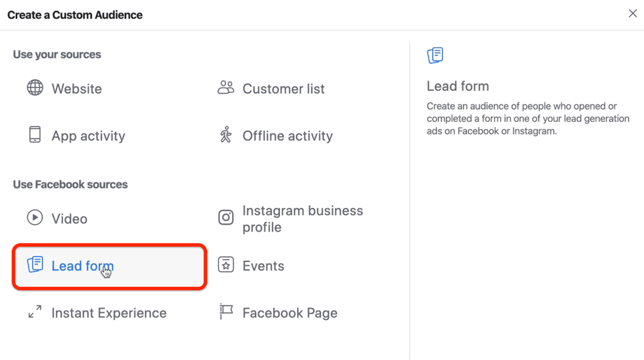The width and height of the screenshot is (644, 360).
Task: Choose Customer list source option
Action: pos(283,88)
